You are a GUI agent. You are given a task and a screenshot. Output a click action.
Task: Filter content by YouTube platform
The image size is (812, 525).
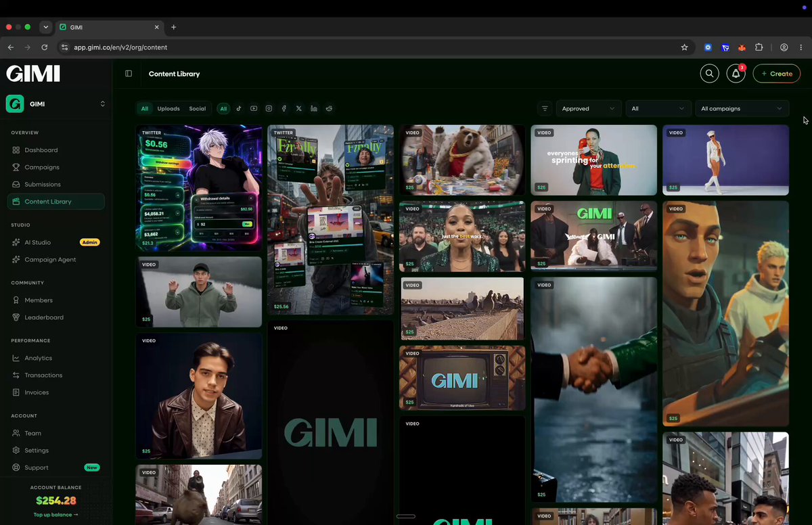pyautogui.click(x=254, y=108)
